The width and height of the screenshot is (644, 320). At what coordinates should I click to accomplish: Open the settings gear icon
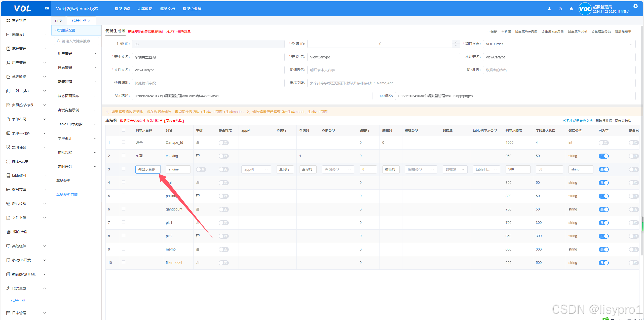636,6
